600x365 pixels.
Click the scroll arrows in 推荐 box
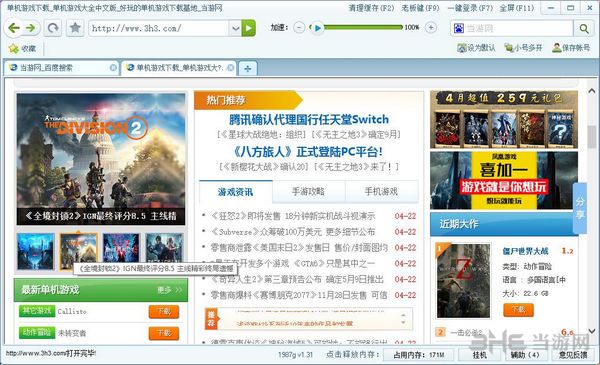click(403, 319)
